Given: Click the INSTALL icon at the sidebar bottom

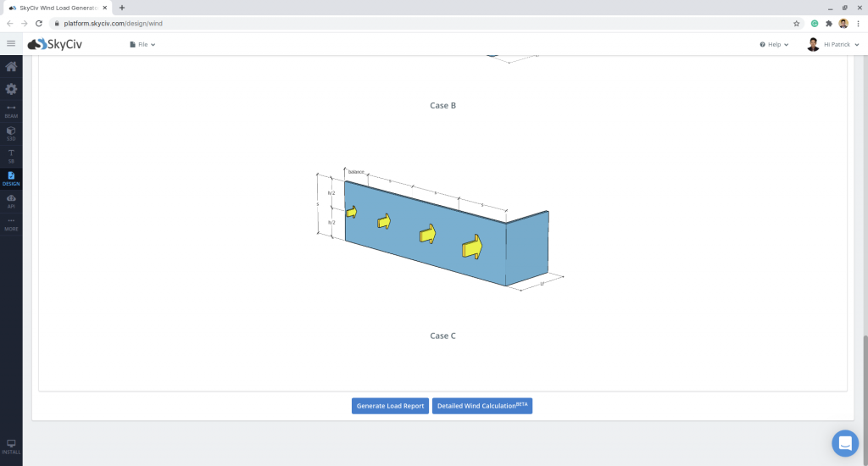Looking at the screenshot, I should tap(11, 446).
